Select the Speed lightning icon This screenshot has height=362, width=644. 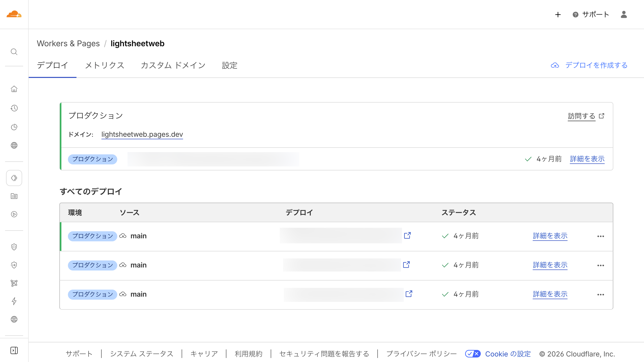click(14, 301)
